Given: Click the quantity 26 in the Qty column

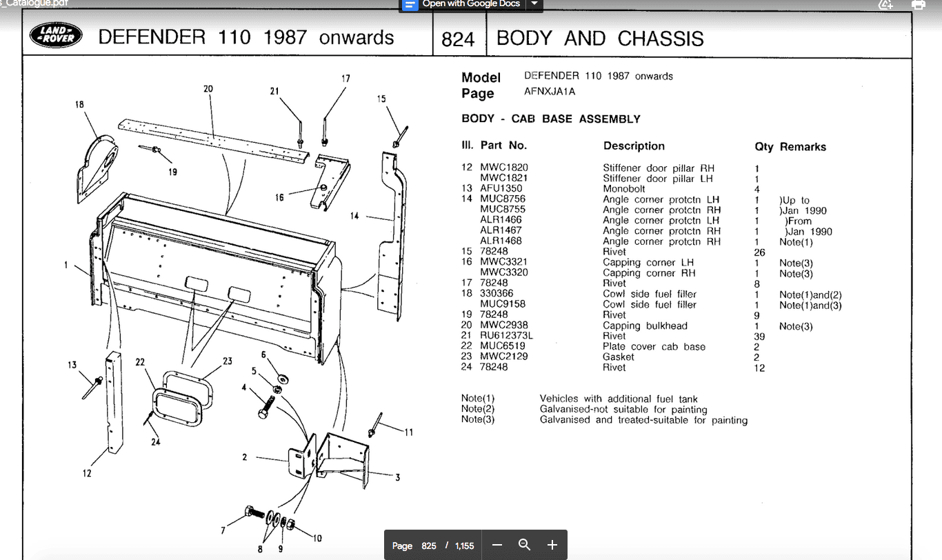Looking at the screenshot, I should pyautogui.click(x=760, y=252).
